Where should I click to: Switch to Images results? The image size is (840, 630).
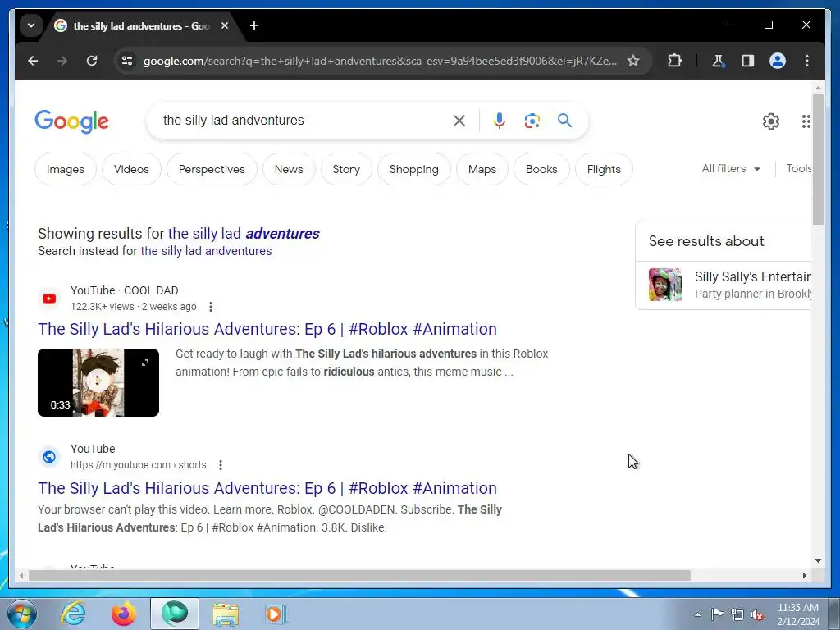66,169
